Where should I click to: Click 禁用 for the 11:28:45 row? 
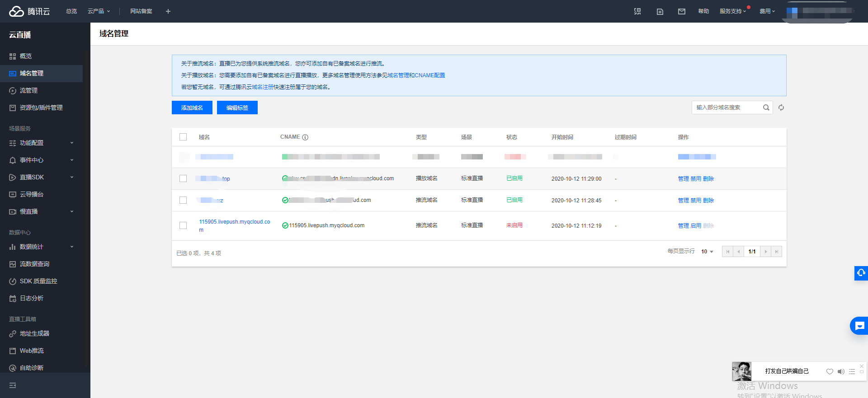point(696,201)
